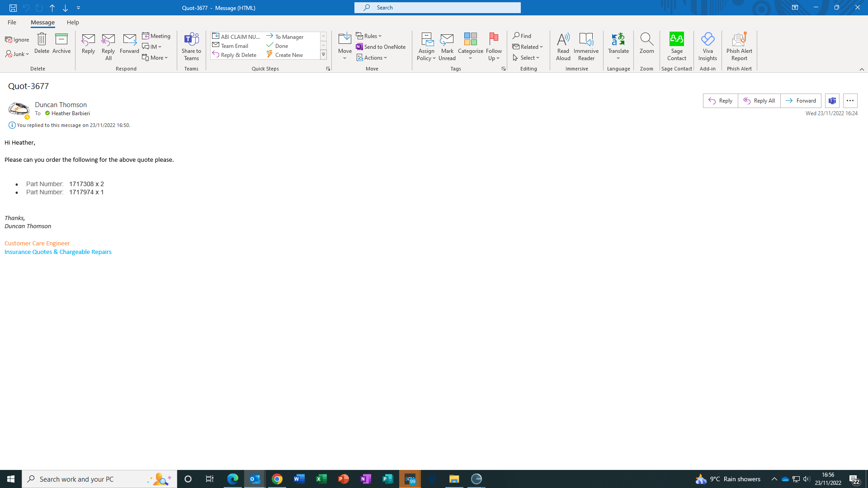Screen dimensions: 868x488
Task: Click the Outlook search box
Action: tap(437, 8)
